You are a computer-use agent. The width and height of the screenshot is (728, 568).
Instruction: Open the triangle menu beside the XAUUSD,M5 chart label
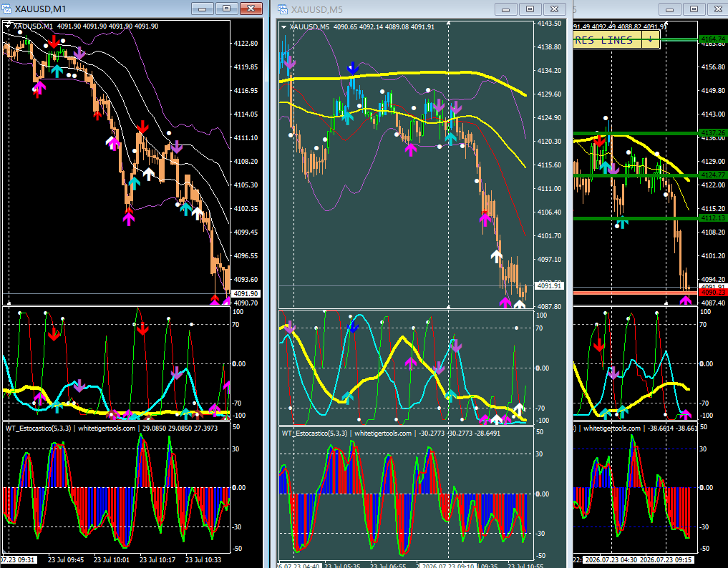(283, 27)
